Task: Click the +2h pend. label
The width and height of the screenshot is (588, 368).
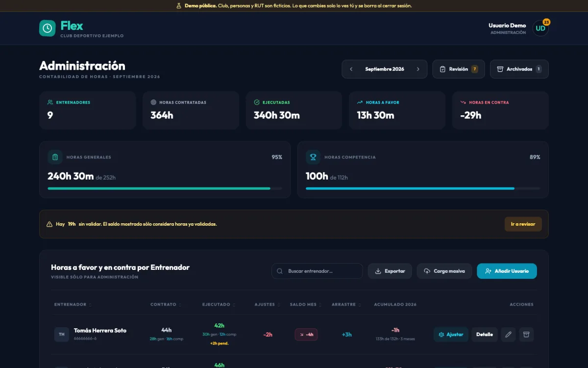Action: 220,343
